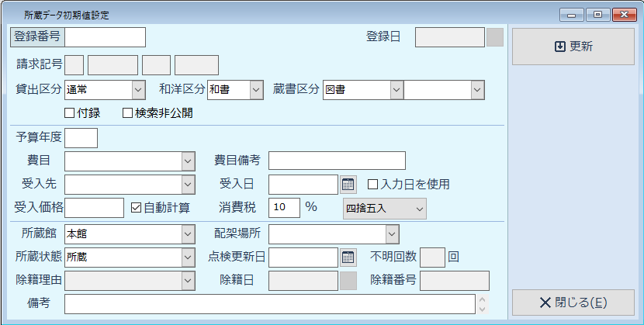Maximize the 所蔵データ初期値設定 window
Screen dimensions: 644x325
(x=597, y=15)
